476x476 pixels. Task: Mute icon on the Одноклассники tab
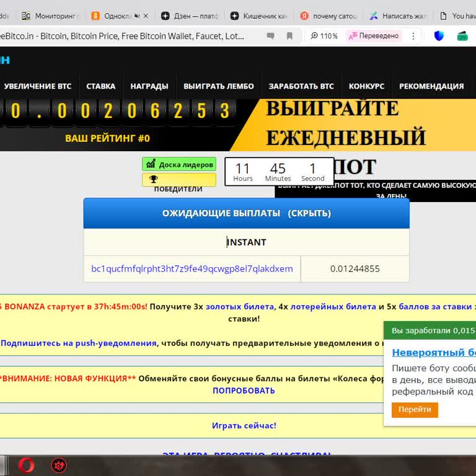click(x=137, y=15)
